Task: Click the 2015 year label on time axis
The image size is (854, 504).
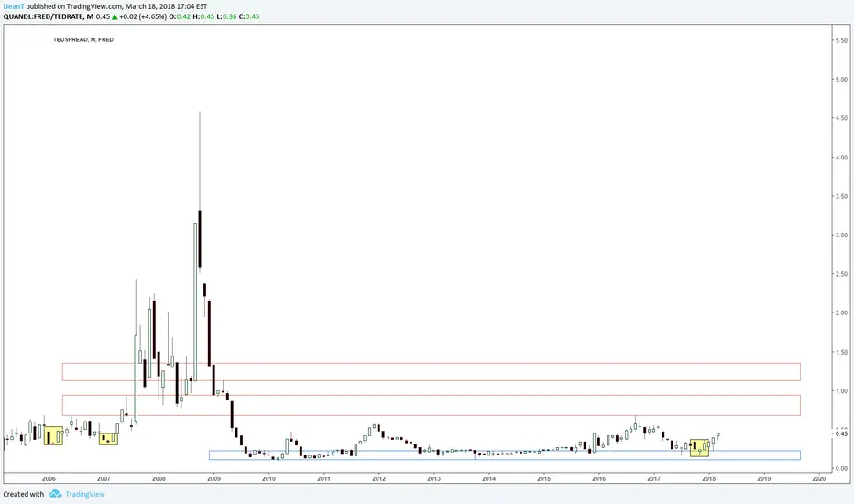Action: tap(543, 479)
